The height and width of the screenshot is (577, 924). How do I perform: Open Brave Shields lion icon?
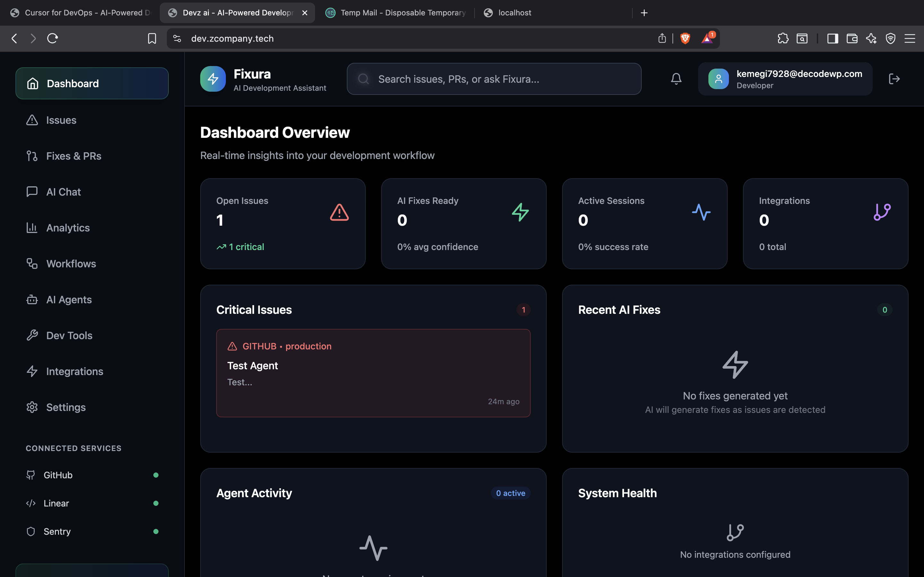pyautogui.click(x=685, y=38)
